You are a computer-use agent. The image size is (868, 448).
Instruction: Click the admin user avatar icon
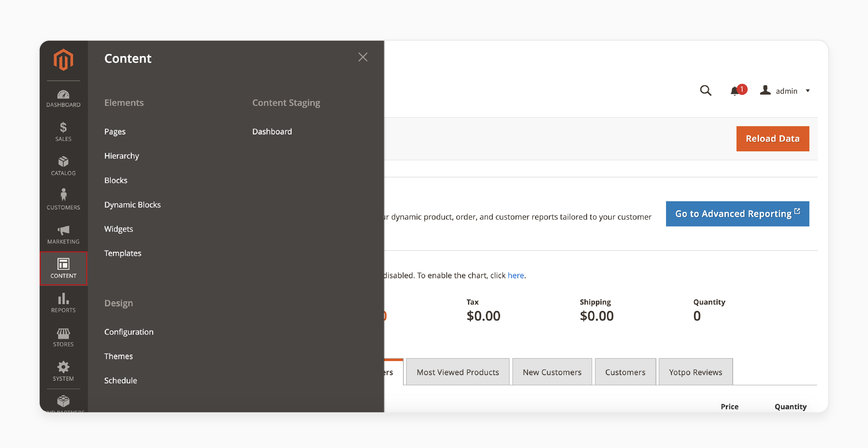click(765, 90)
